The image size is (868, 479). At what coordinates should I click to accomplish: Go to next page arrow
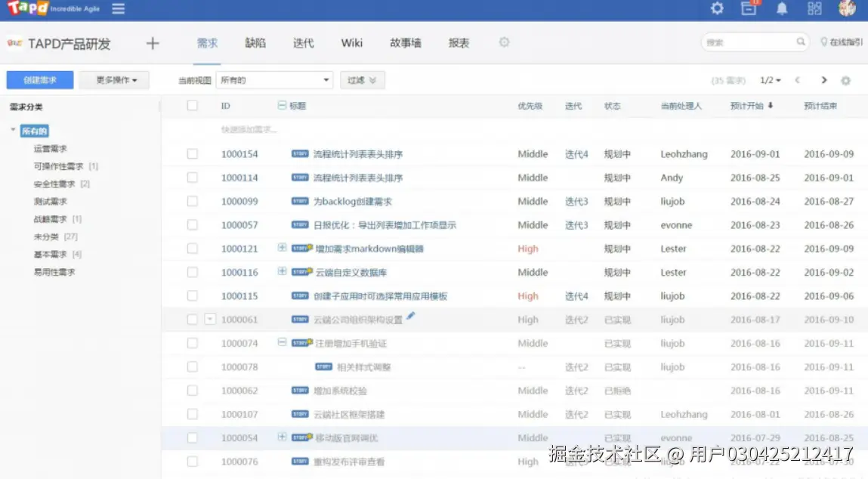point(823,80)
